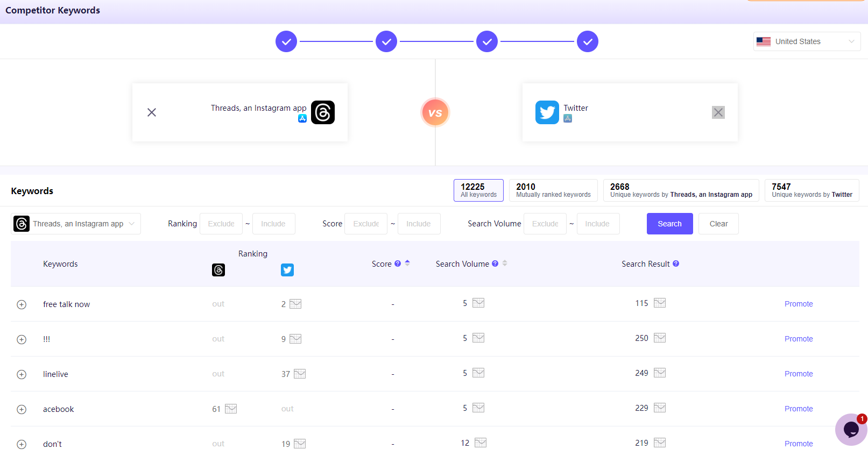The image size is (868, 456).
Task: Sort table by Search Volume arrows
Action: point(505,263)
